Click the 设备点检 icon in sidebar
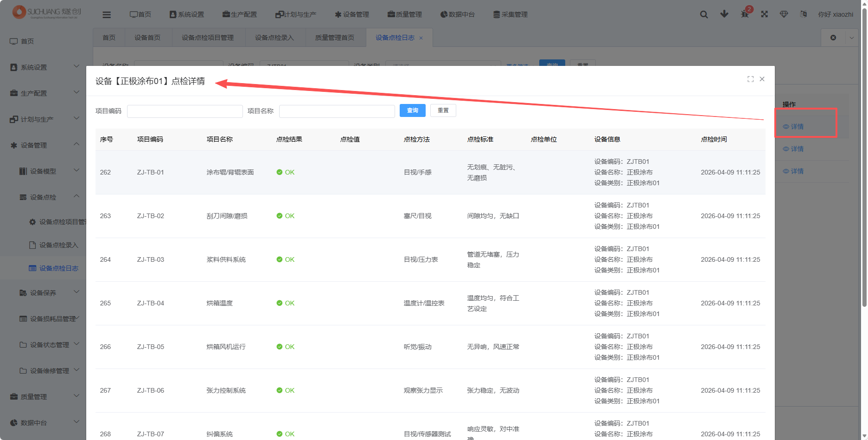This screenshot has height=440, width=868. tap(23, 197)
